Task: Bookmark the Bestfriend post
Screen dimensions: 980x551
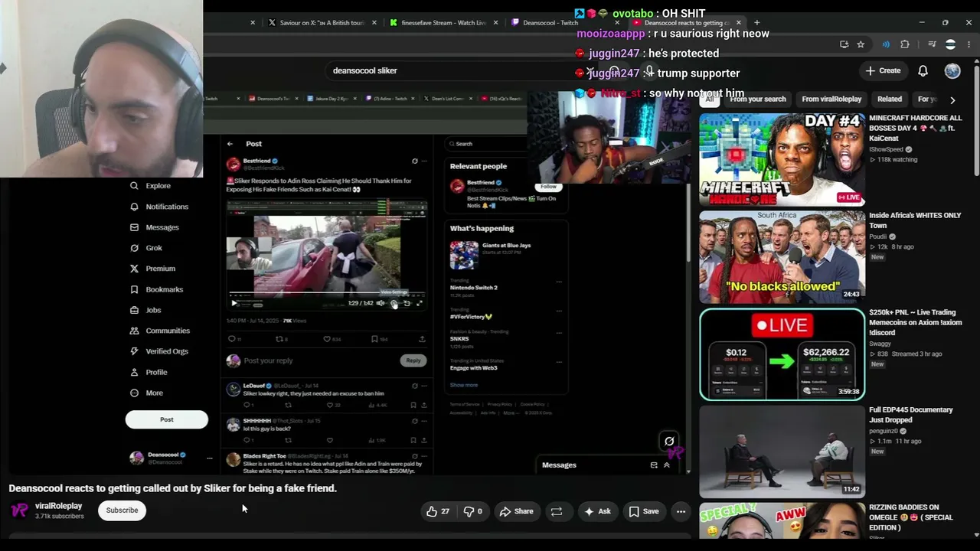Action: (x=374, y=339)
